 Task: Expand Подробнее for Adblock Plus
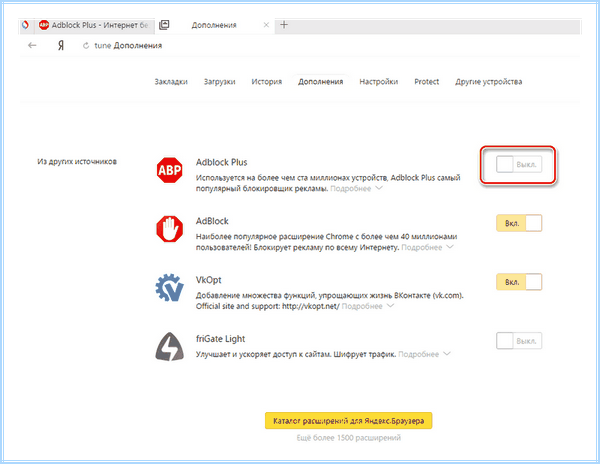pyautogui.click(x=356, y=189)
